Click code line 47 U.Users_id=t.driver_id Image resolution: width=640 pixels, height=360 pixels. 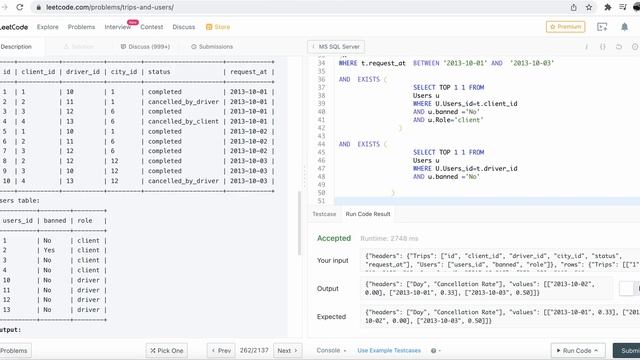pyautogui.click(x=465, y=168)
